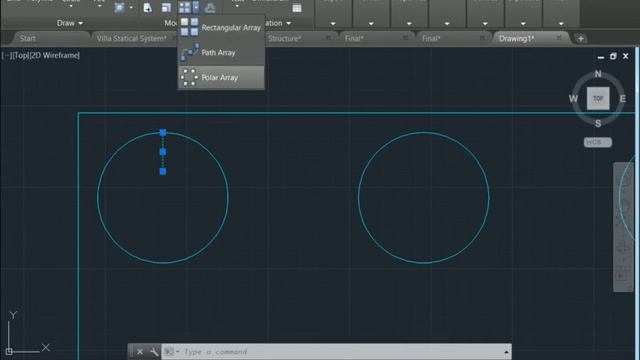Choose Rectangular Array from the flyout
The image size is (640, 360).
click(x=221, y=27)
